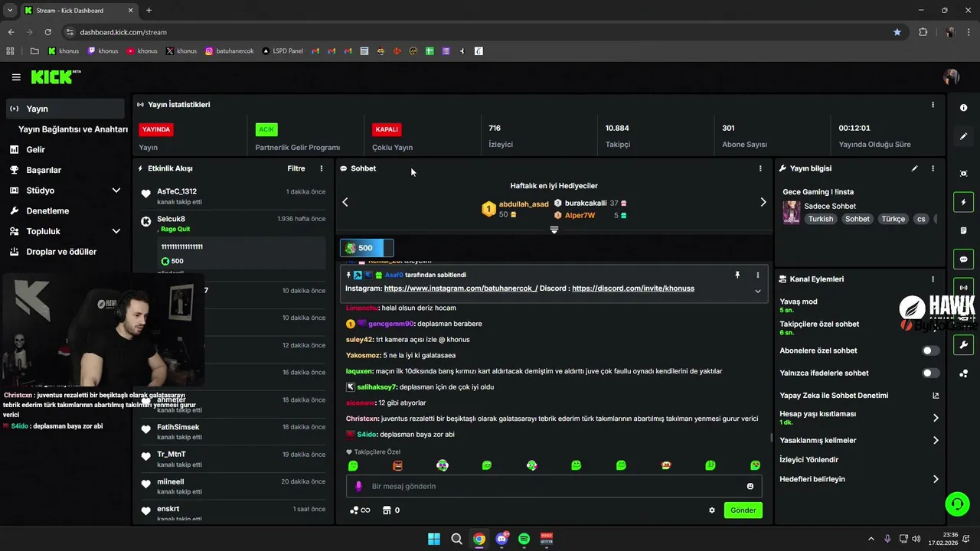This screenshot has height=551, width=980.
Task: Click the document icon in right sidebar
Action: (963, 231)
